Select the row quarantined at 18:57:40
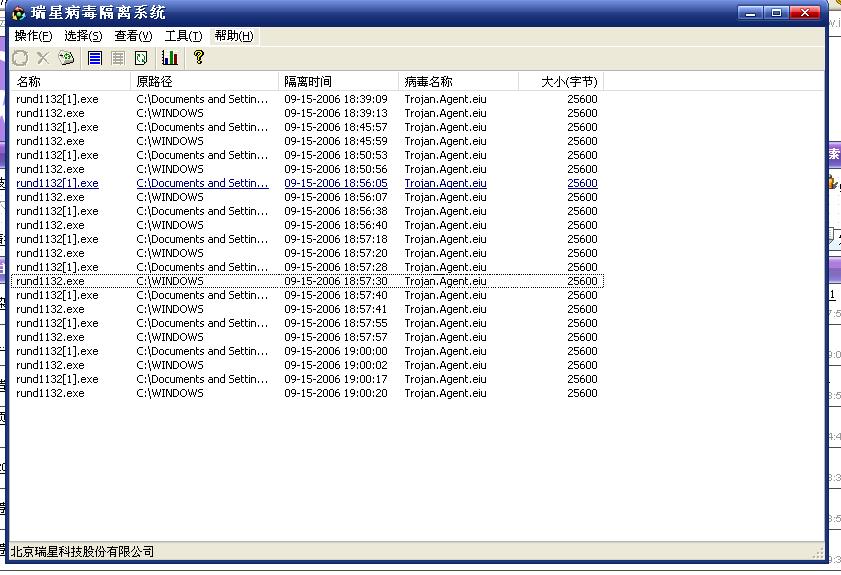The image size is (841, 575). click(x=307, y=295)
